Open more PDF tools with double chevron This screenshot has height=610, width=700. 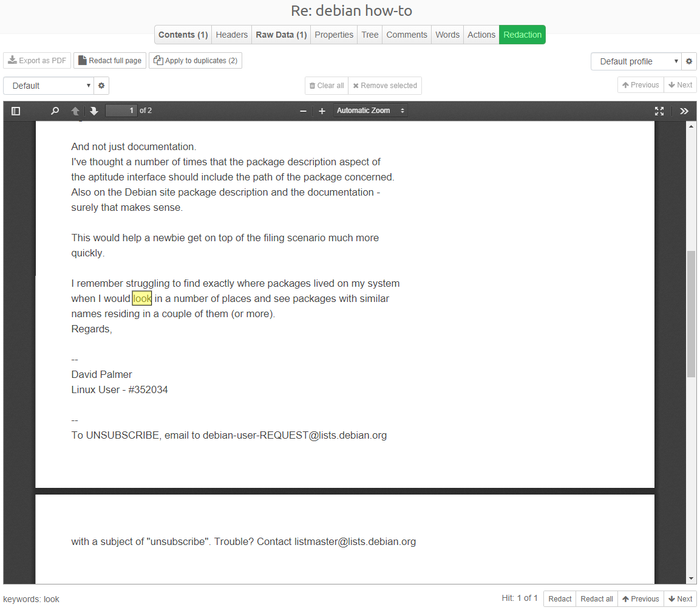point(684,111)
